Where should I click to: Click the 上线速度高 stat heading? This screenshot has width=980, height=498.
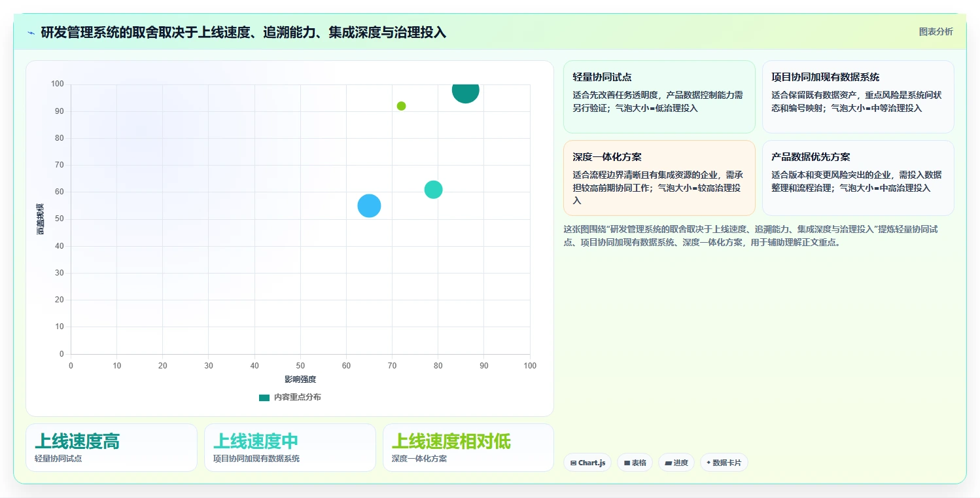[77, 441]
